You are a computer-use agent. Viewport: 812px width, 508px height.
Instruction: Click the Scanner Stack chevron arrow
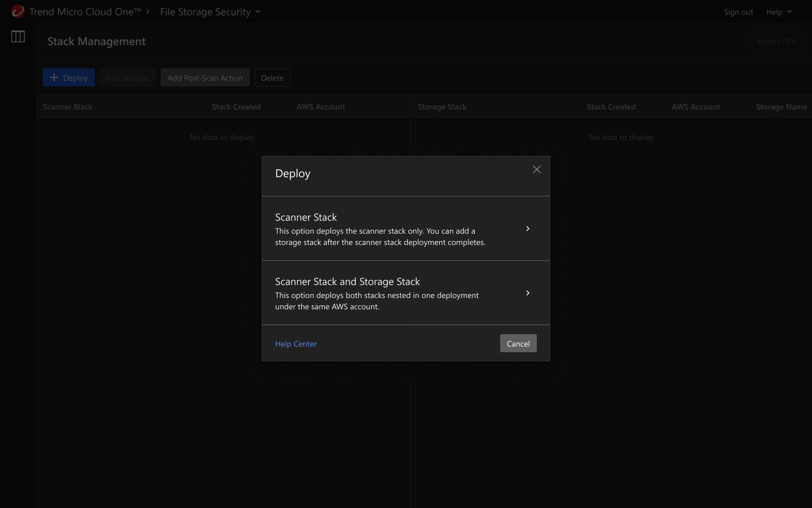pos(528,229)
